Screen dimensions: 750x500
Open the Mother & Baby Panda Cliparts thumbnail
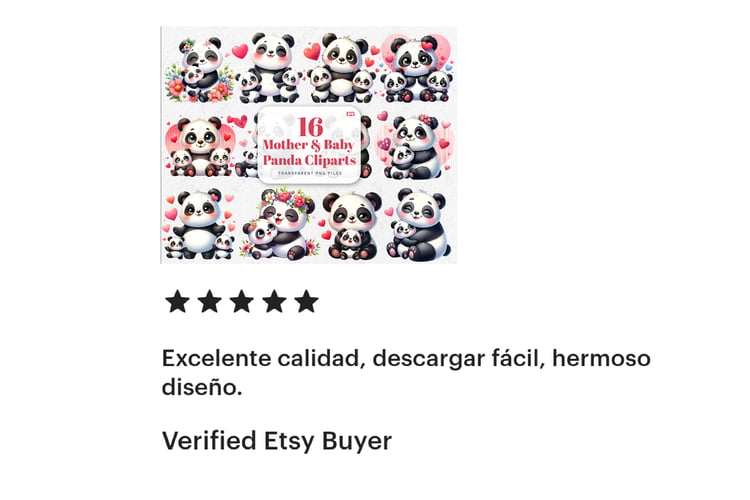[309, 145]
